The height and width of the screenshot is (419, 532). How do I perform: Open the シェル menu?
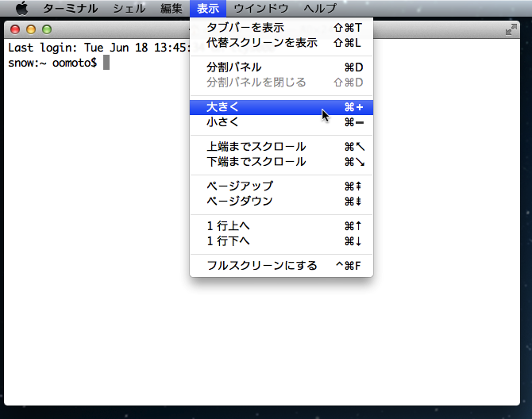click(x=129, y=8)
